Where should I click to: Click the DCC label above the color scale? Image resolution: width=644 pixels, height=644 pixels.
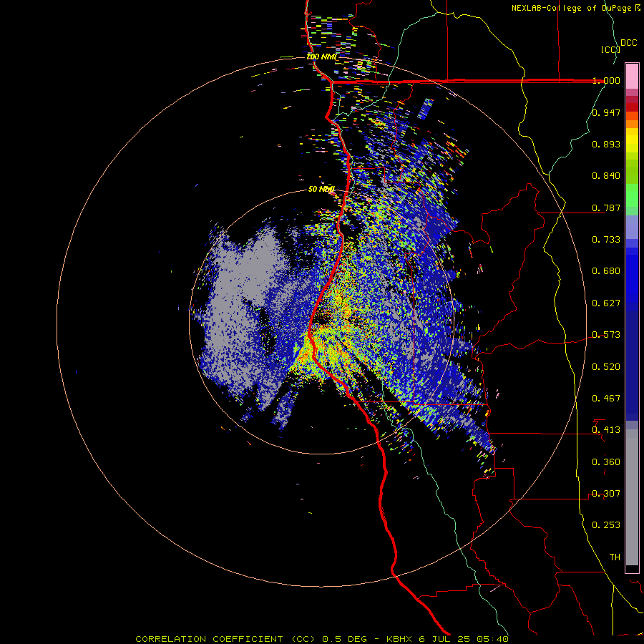tap(628, 43)
